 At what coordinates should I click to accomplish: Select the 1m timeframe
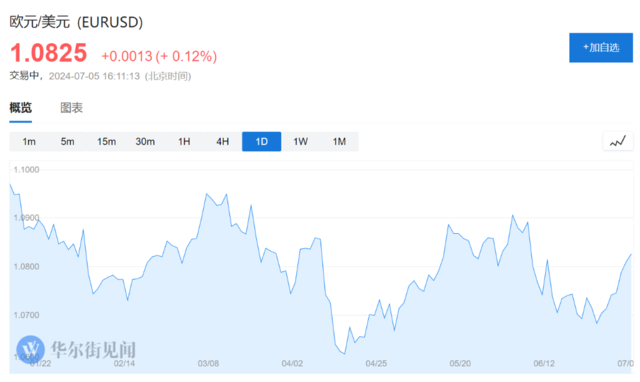point(29,142)
